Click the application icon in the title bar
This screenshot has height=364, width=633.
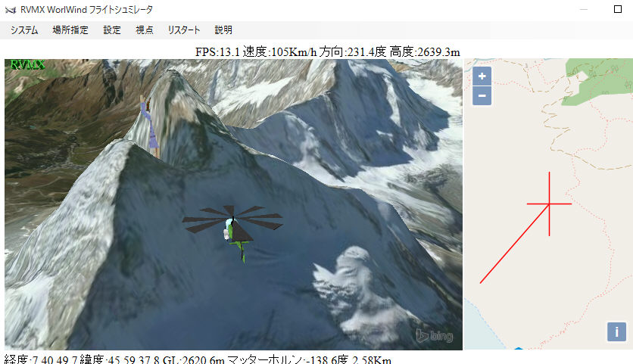pos(11,10)
